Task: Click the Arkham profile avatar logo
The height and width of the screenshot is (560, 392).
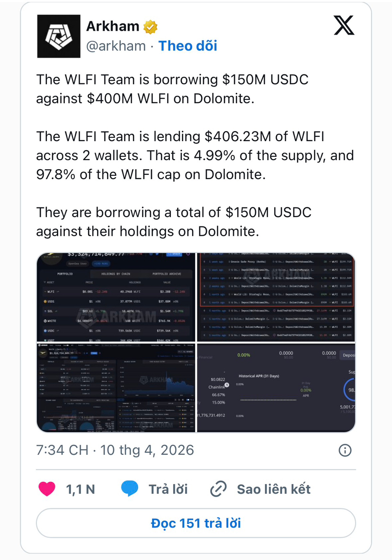Action: click(x=59, y=36)
